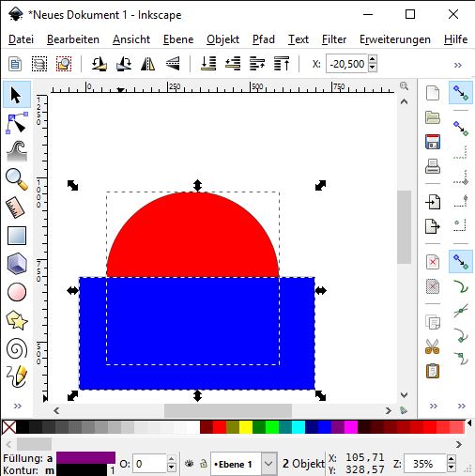Toggle snap to cusp nodes
Viewport: 475px width, 476px height.
pyautogui.click(x=461, y=335)
